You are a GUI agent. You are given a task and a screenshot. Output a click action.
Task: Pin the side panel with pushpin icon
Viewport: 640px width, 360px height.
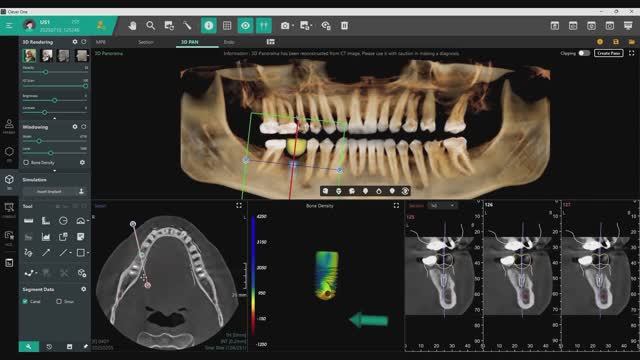85,347
